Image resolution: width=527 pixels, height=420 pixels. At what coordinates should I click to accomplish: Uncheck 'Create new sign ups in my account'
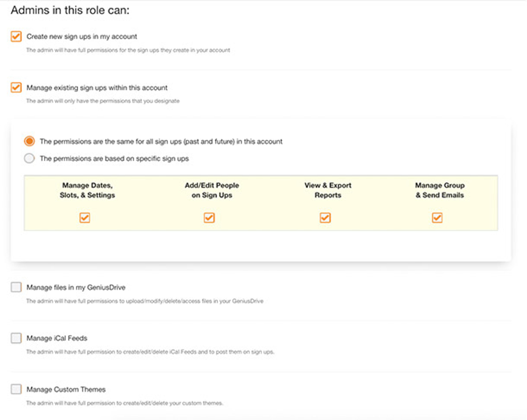(x=16, y=37)
